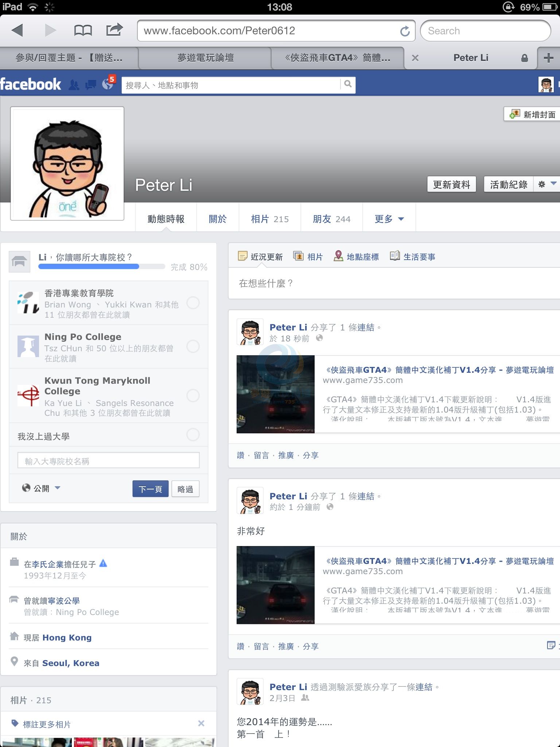Open Peter Li's profile picture
The image size is (560, 747).
(x=67, y=163)
